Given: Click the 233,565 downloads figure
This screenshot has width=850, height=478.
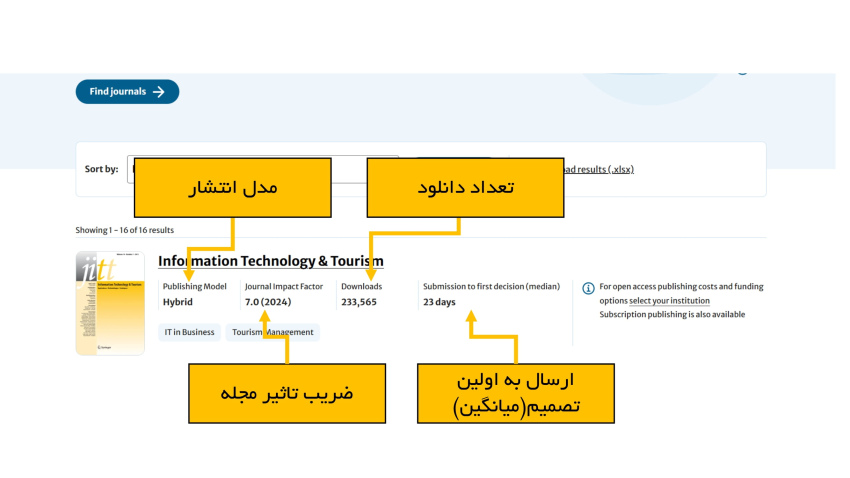Looking at the screenshot, I should coord(359,302).
